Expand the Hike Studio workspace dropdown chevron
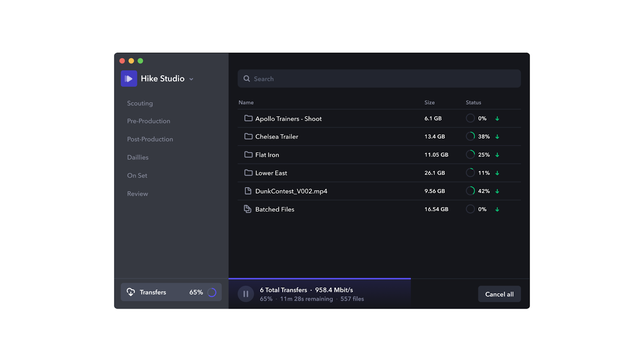The width and height of the screenshot is (644, 362). [x=191, y=79]
